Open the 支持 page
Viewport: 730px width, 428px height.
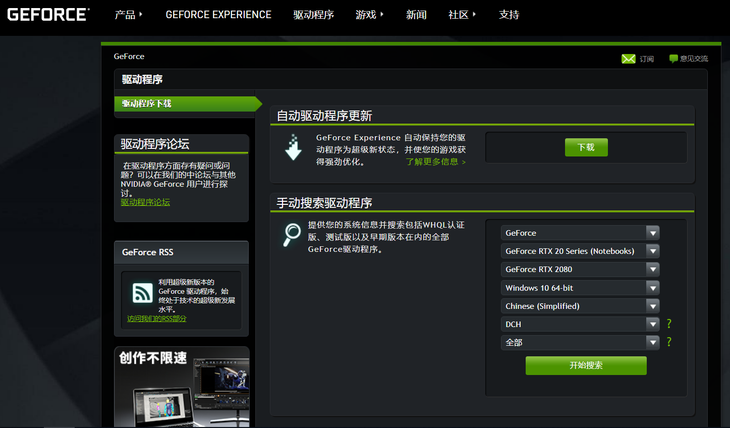[508, 15]
